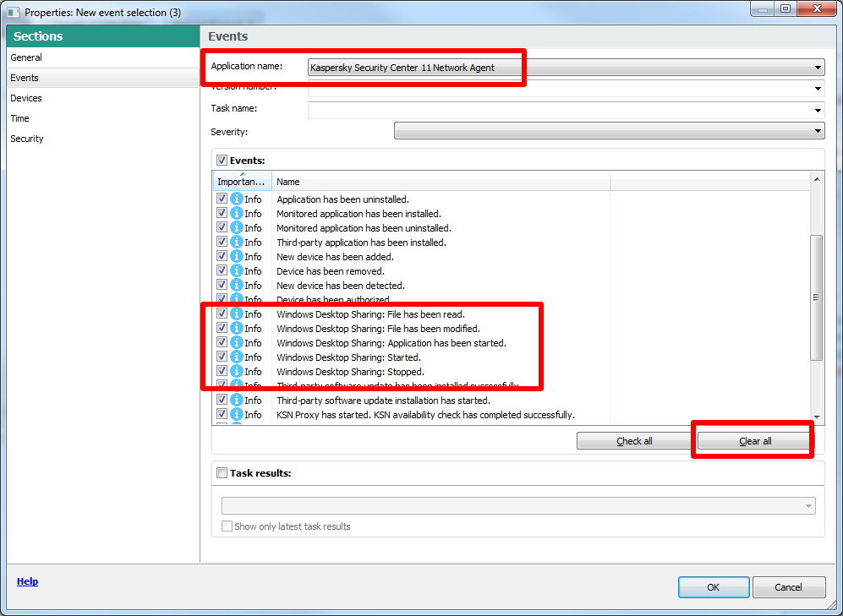Open the Task name dropdown

[566, 110]
